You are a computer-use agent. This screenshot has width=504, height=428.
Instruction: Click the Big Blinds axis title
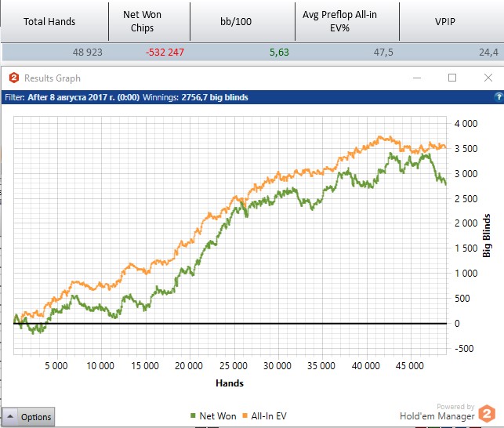pyautogui.click(x=487, y=235)
